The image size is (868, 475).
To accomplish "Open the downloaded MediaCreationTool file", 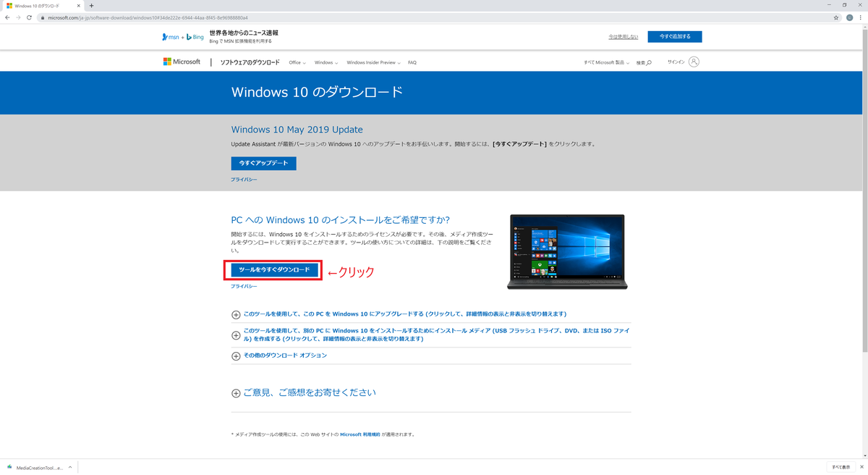I will (35, 467).
